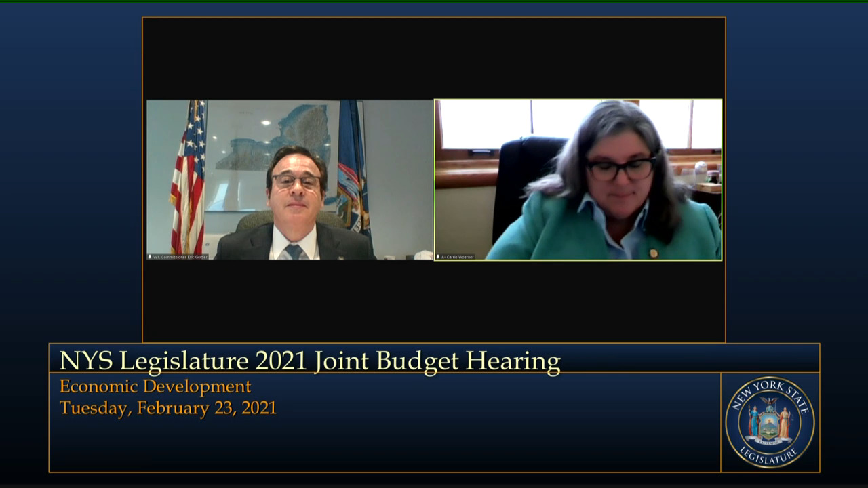Click the microphone icon beside Carrie Woerner's name

coord(438,257)
